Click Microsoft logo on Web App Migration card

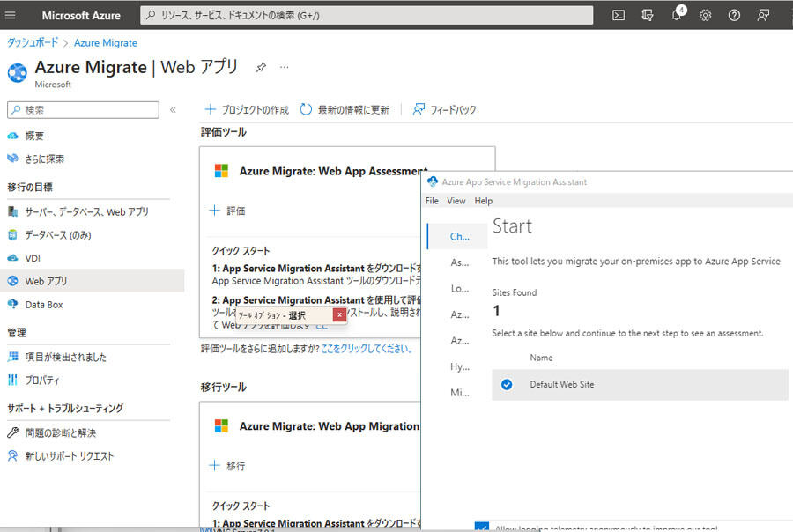221,425
